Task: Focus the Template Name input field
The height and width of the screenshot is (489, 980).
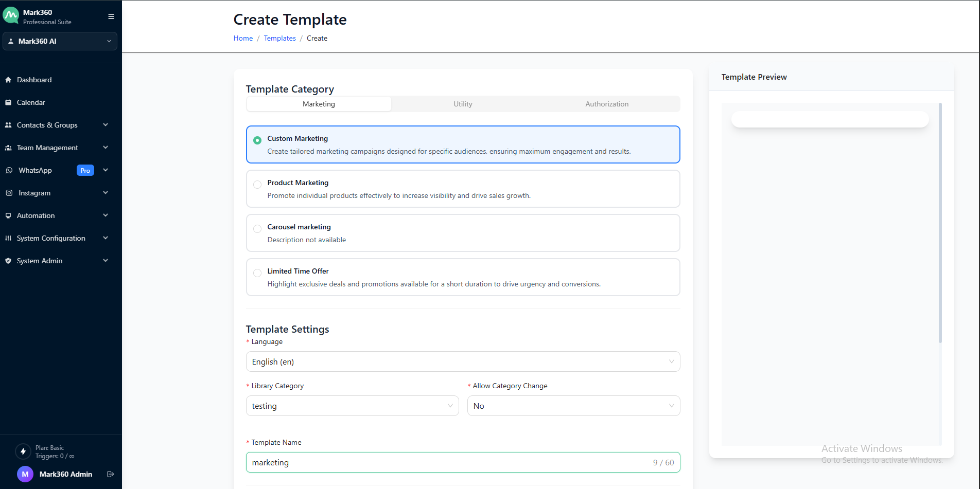Action: coord(448,462)
